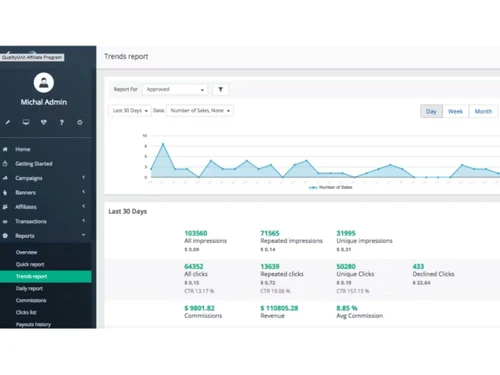Click the highest peak point on chart
Viewport: 500px width, 375px height.
click(163, 144)
